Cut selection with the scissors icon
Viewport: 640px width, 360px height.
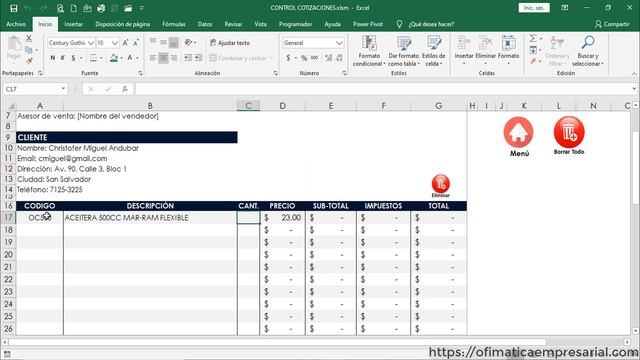29,38
